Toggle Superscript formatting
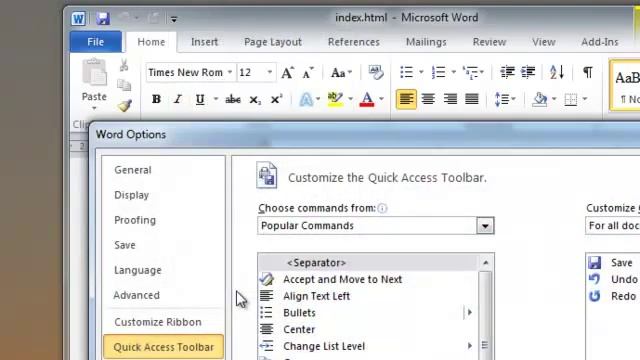This screenshot has width=640, height=360. [x=276, y=99]
